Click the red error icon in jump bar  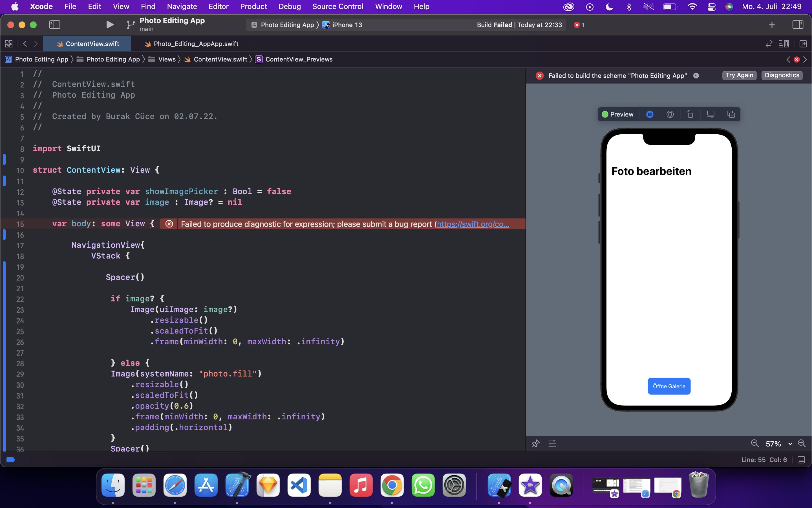point(796,60)
